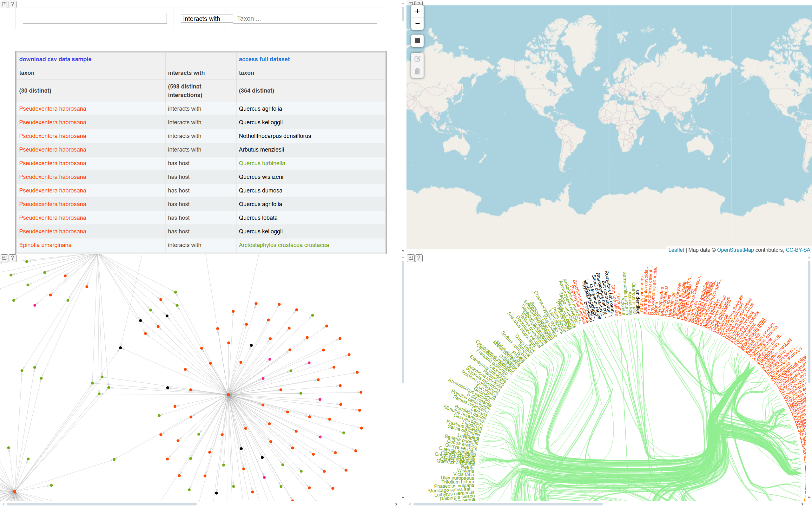Click horizontal scrollbar under bundle chart
Viewport: 812px width, 507px height.
point(508,504)
